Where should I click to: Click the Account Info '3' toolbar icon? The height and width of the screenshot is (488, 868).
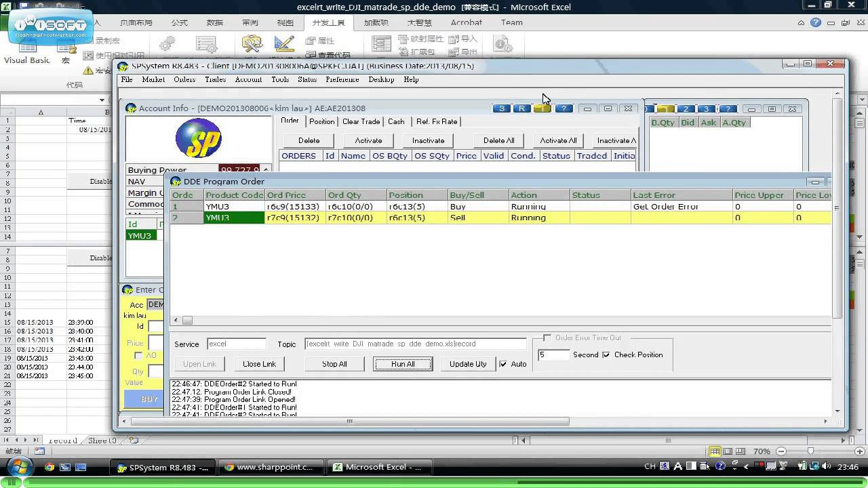(x=502, y=108)
